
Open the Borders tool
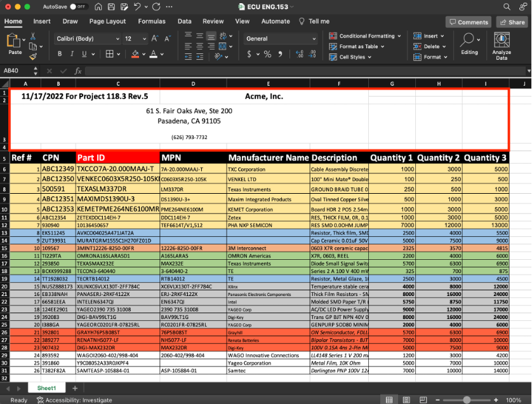109,53
